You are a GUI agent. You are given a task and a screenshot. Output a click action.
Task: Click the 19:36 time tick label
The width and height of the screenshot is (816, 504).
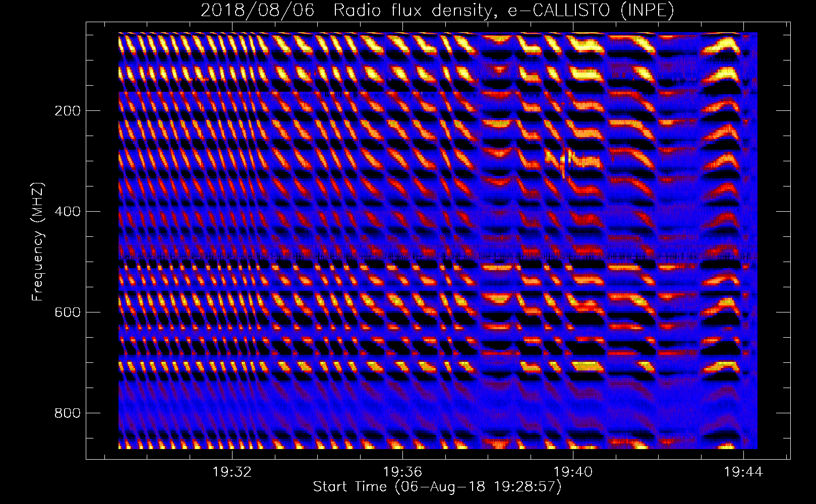point(402,472)
